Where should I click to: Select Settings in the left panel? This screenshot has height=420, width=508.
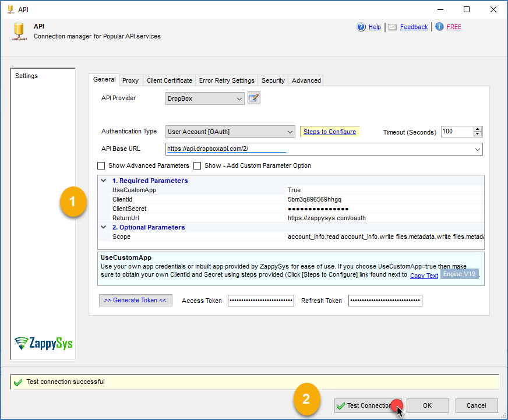pos(27,76)
